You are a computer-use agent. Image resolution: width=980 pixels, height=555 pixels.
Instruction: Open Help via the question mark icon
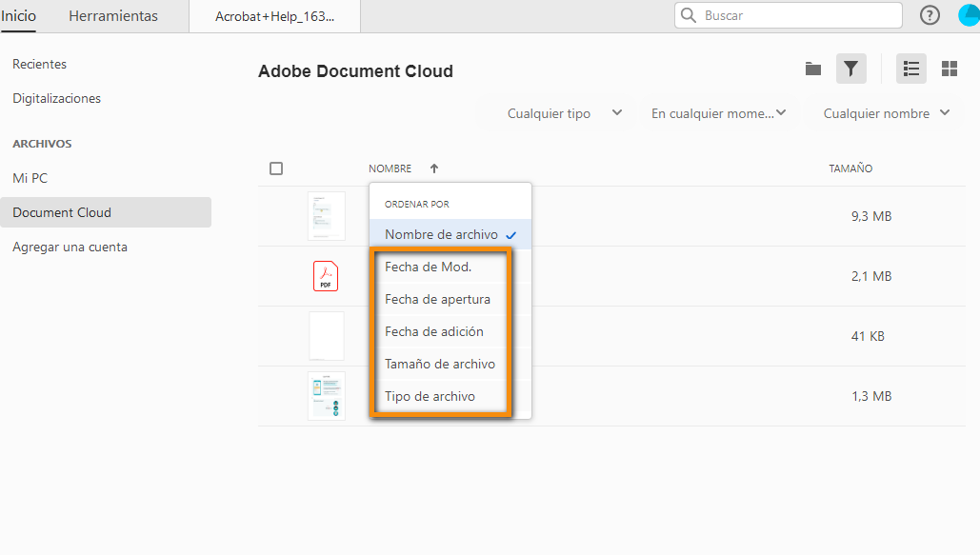930,14
